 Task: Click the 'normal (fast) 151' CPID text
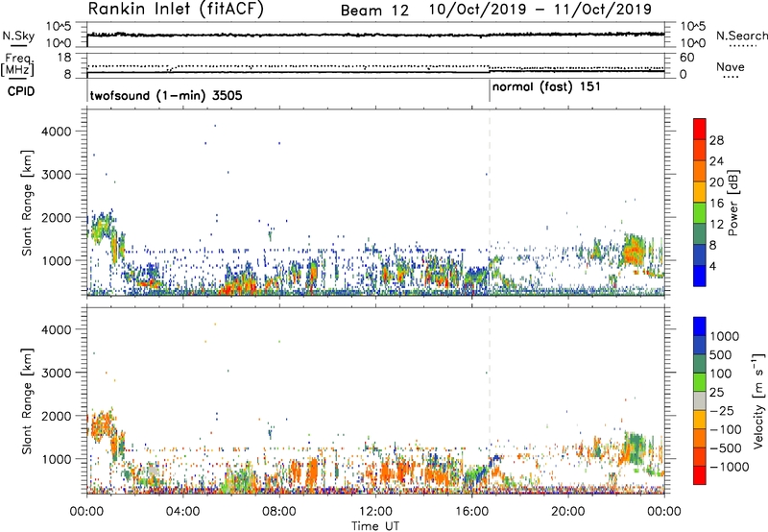coord(546,87)
